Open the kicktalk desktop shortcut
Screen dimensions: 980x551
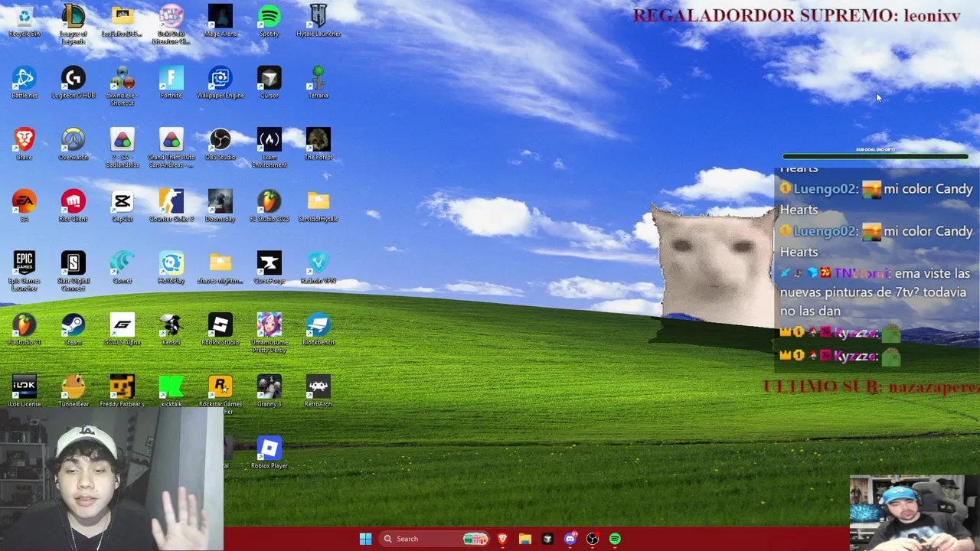tap(171, 392)
